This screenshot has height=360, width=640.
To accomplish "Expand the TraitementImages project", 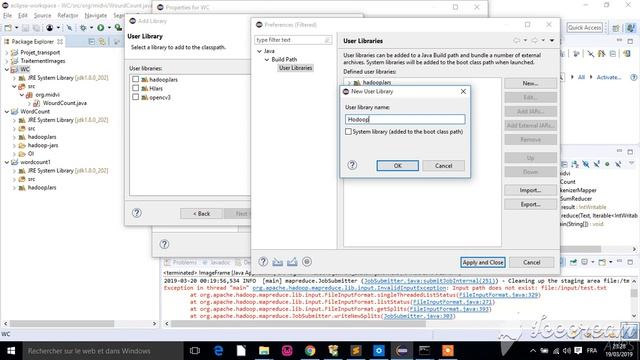I will tap(7, 61).
